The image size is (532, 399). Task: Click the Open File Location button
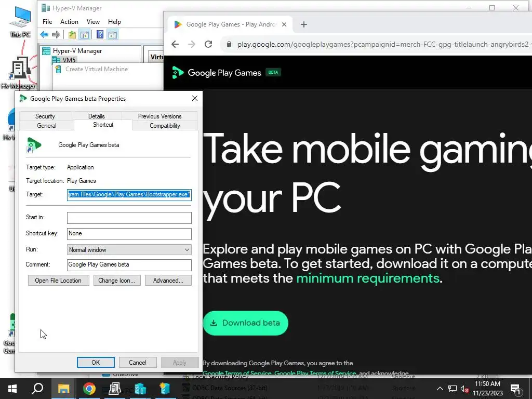point(58,280)
